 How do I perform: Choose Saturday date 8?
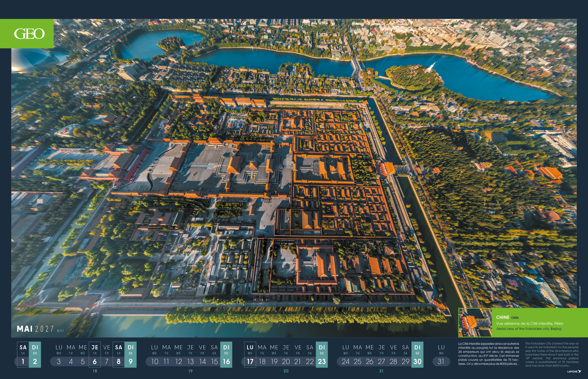[119, 361]
